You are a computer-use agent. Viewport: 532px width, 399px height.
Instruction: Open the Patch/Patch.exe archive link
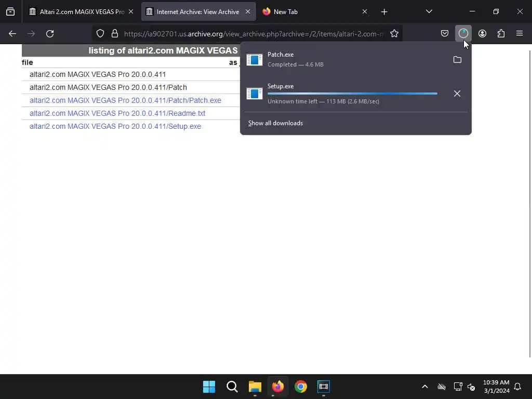(x=125, y=100)
